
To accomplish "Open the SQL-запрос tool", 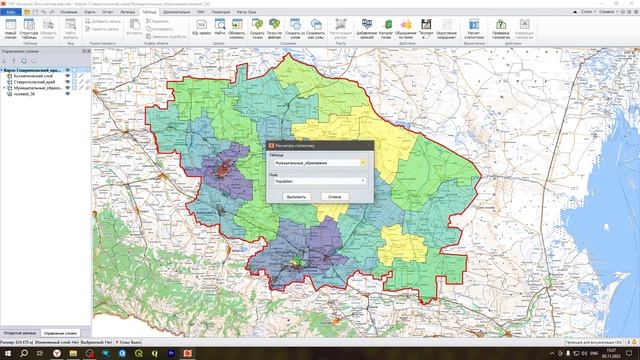I will coord(202,27).
